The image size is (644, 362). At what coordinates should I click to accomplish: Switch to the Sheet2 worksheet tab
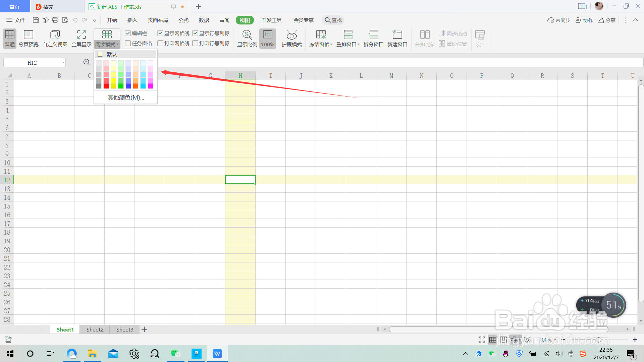click(95, 329)
